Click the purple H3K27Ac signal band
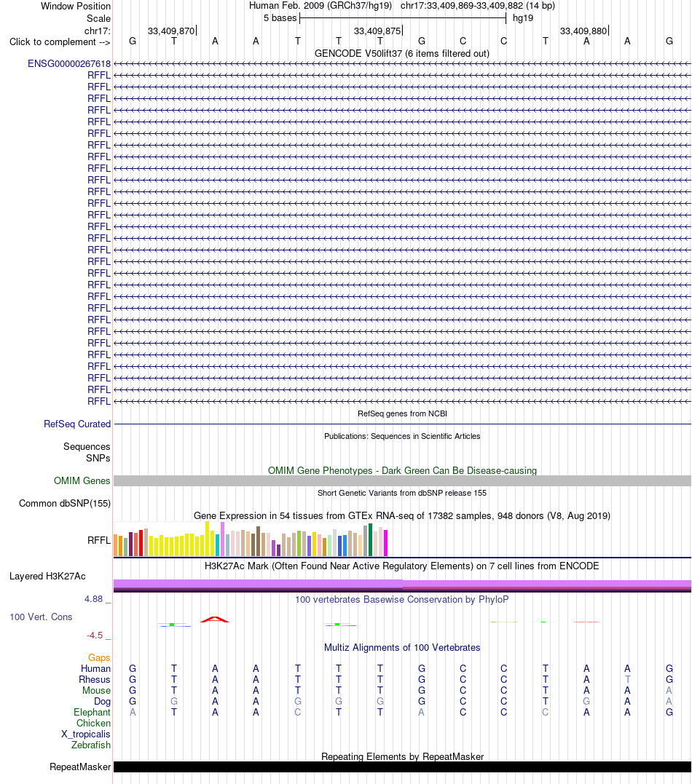This screenshot has width=692, height=784. pos(402,584)
